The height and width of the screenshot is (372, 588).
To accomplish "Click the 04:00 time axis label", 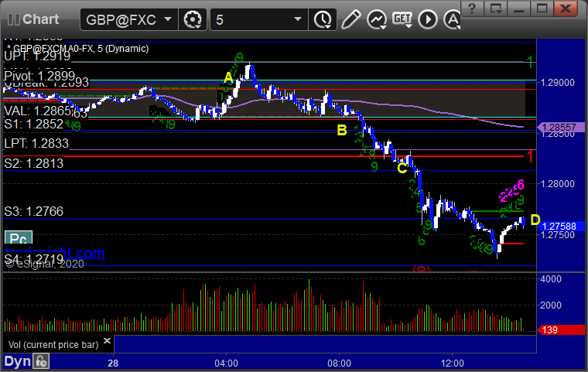I will (226, 363).
